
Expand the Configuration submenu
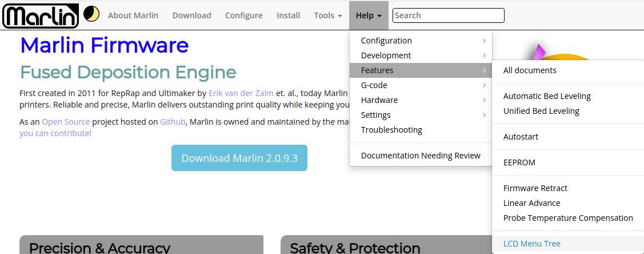coord(421,41)
